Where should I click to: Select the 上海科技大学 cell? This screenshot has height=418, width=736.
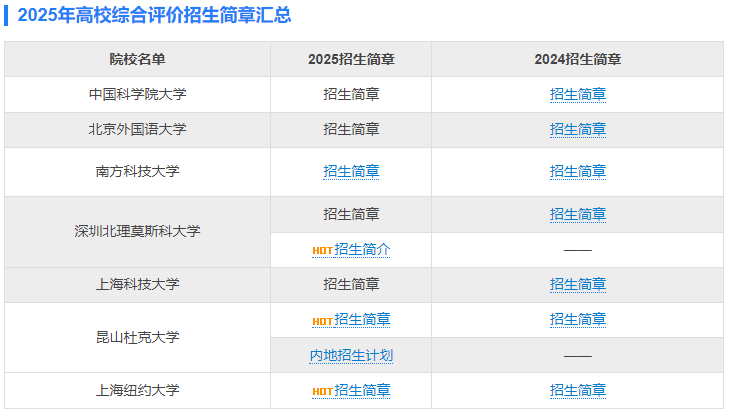(138, 284)
